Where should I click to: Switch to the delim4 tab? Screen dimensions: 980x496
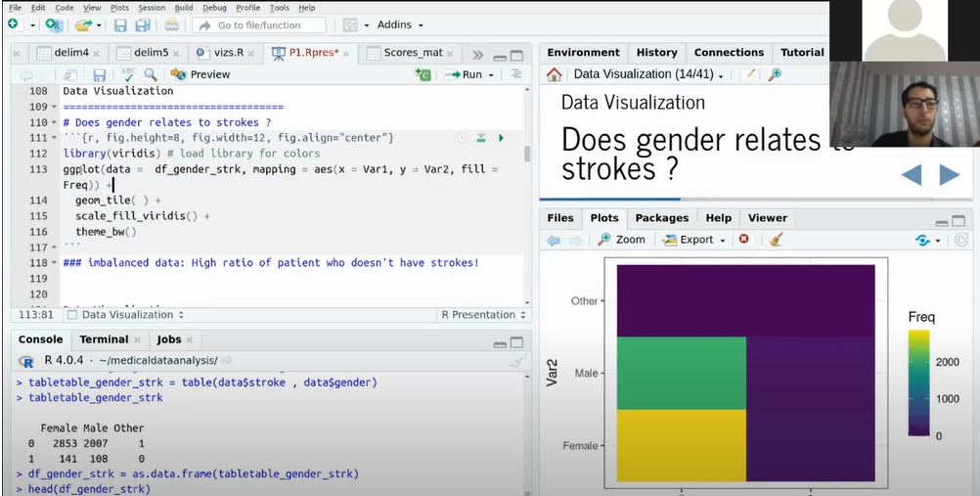click(71, 53)
